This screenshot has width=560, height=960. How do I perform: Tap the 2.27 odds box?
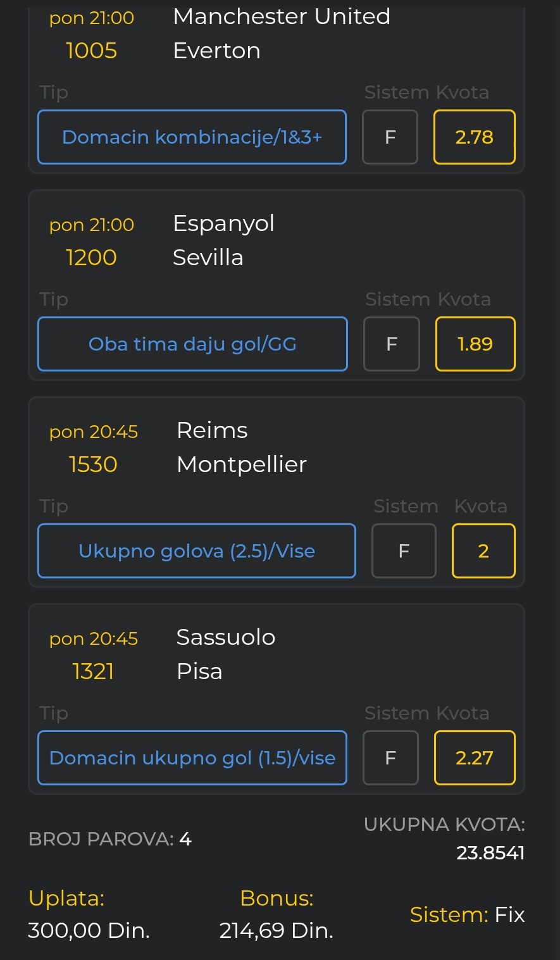(x=474, y=758)
